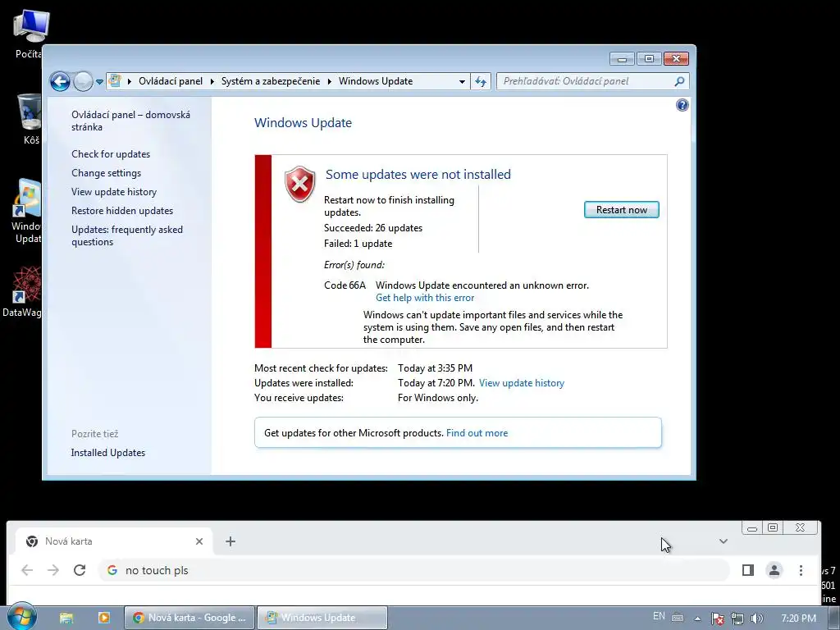Viewport: 840px width, 630px height.
Task: Expand arrow after Ovládací panel breadcrumb
Action: (x=212, y=81)
